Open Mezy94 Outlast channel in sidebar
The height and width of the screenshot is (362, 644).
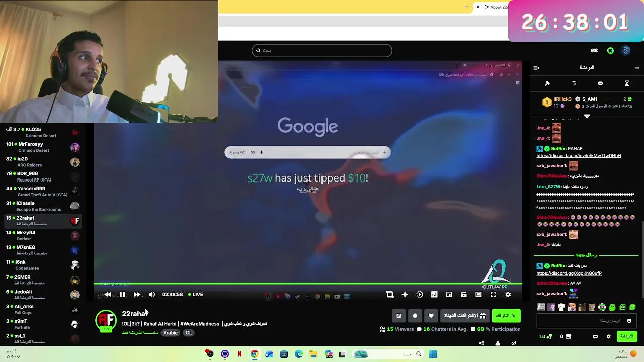pyautogui.click(x=43, y=235)
